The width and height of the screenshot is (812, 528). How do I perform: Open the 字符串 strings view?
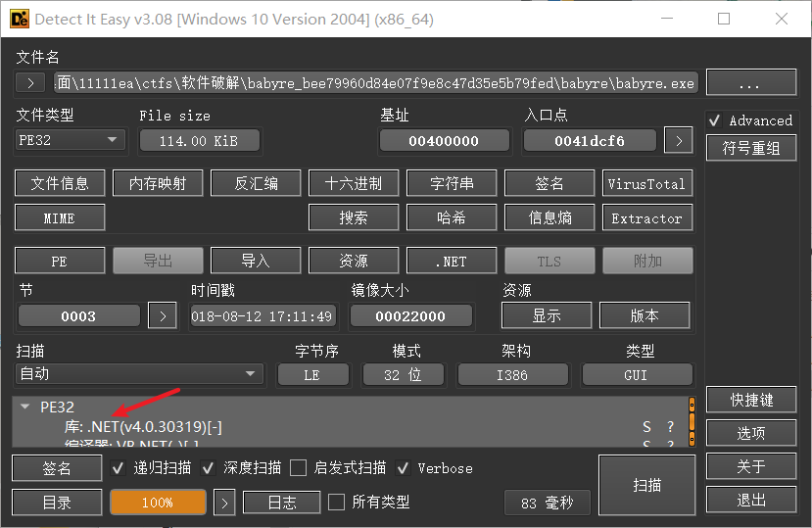tap(452, 183)
